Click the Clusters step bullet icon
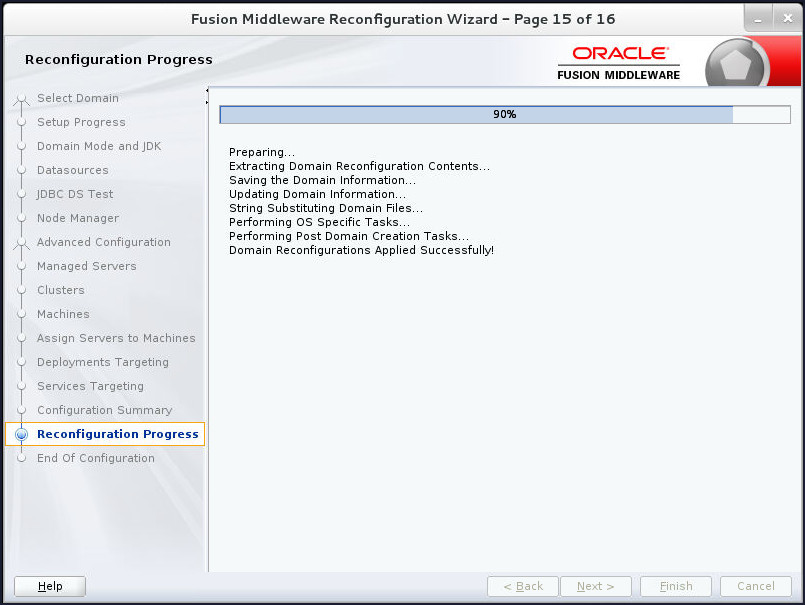This screenshot has height=605, width=805. [x=22, y=290]
